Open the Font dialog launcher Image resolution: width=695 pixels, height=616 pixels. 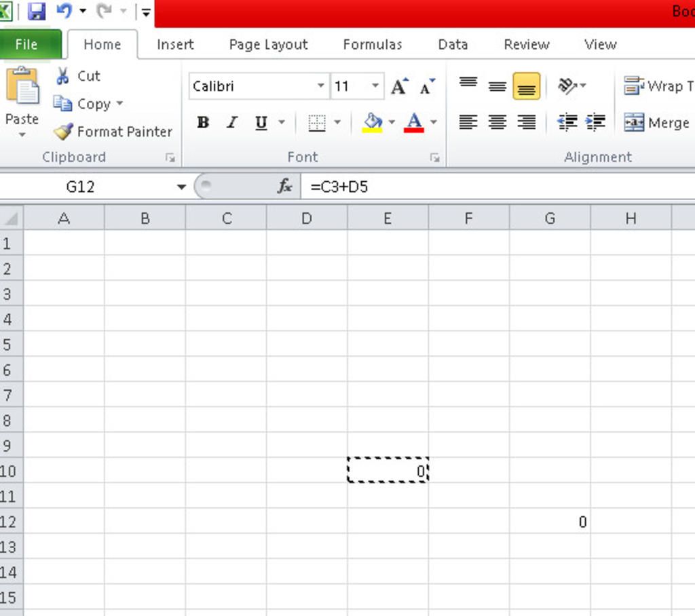click(435, 157)
